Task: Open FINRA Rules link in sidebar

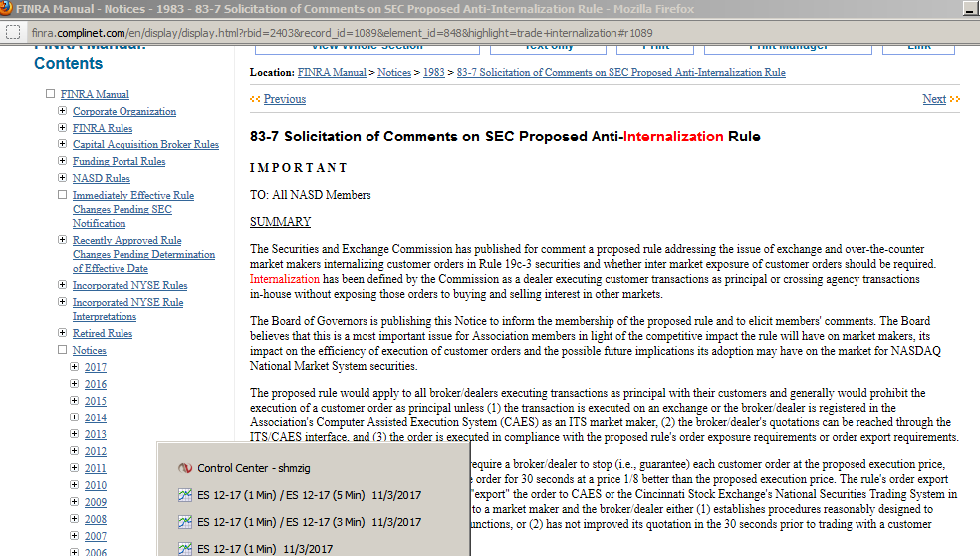Action: pyautogui.click(x=103, y=128)
